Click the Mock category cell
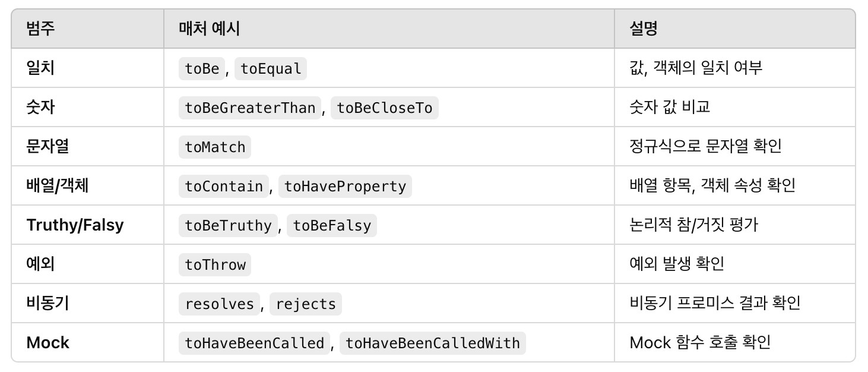The height and width of the screenshot is (372, 868). [x=48, y=343]
